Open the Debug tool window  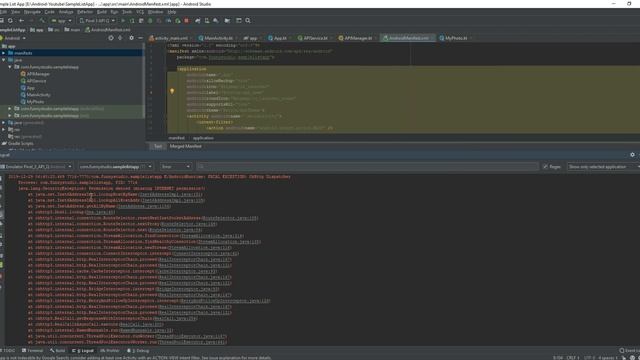coord(138,351)
